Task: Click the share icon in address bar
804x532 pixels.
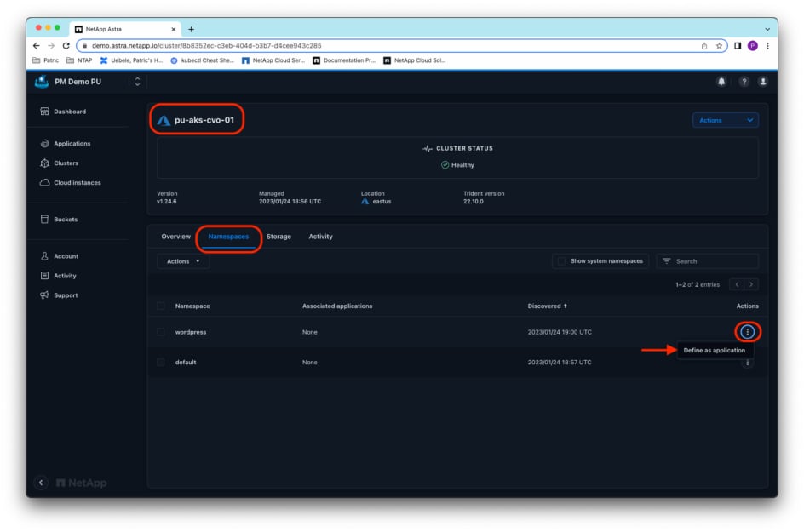Action: point(704,46)
